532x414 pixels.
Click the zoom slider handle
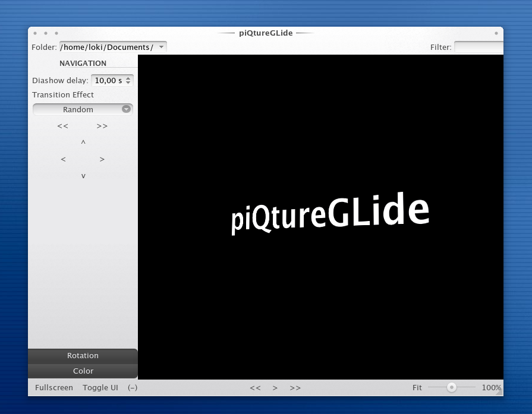pyautogui.click(x=452, y=387)
